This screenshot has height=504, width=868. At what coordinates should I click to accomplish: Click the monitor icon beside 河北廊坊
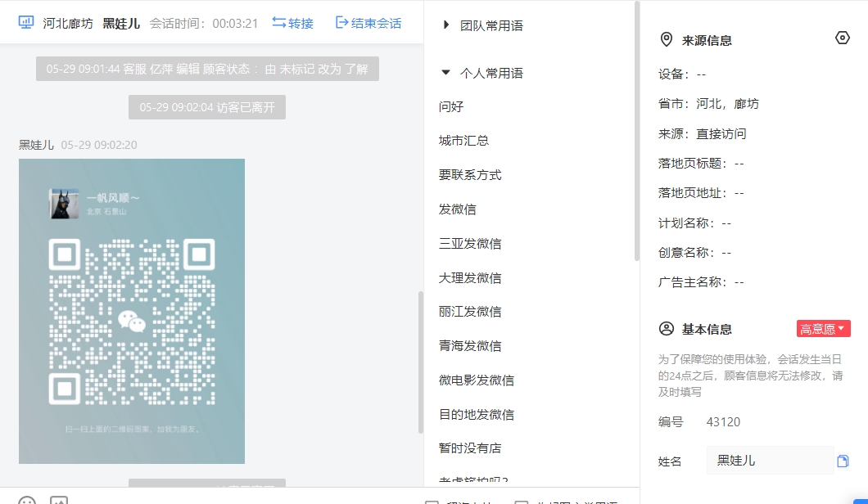(26, 22)
